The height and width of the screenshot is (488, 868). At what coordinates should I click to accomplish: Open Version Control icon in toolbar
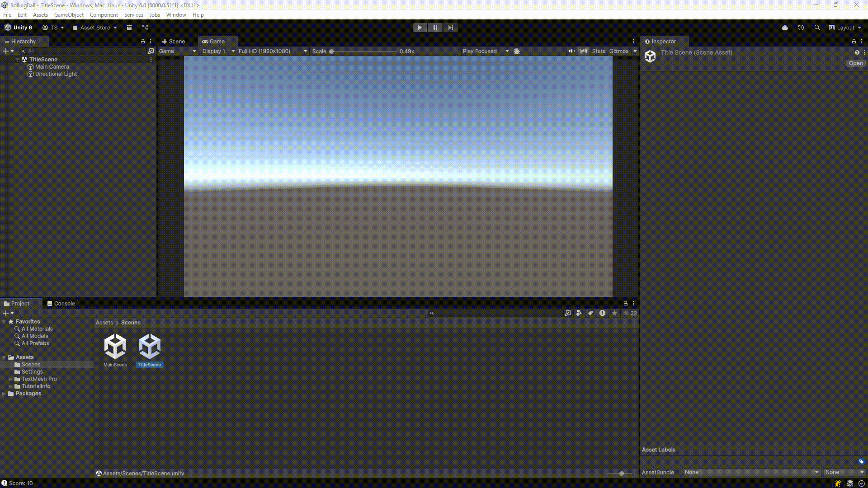[145, 28]
